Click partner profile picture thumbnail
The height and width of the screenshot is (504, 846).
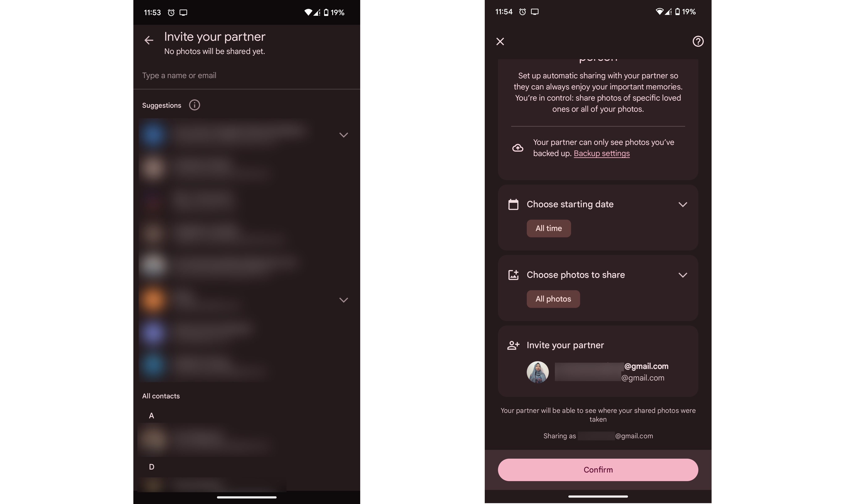538,371
